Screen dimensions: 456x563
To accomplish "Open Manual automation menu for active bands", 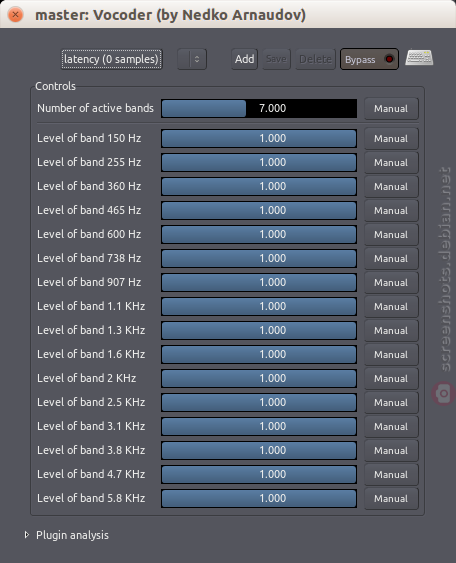I will click(391, 108).
